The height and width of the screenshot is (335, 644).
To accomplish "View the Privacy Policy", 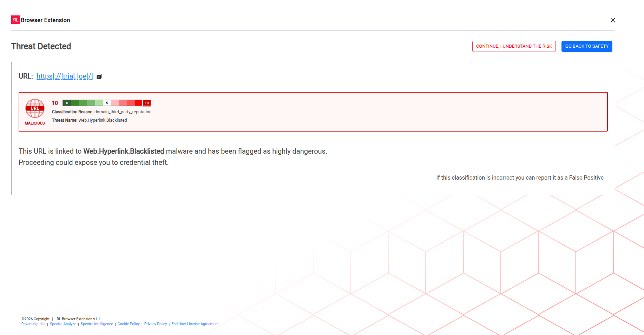I will [x=156, y=324].
